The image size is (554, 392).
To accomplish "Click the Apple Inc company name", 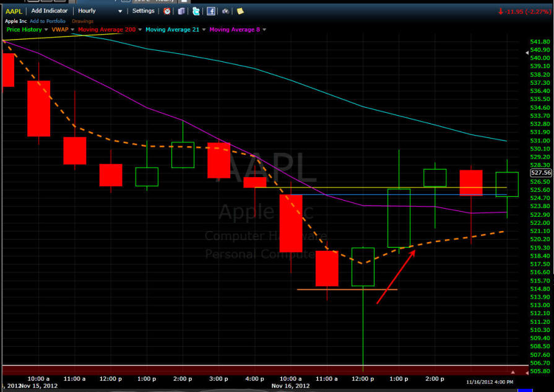I will pos(15,21).
